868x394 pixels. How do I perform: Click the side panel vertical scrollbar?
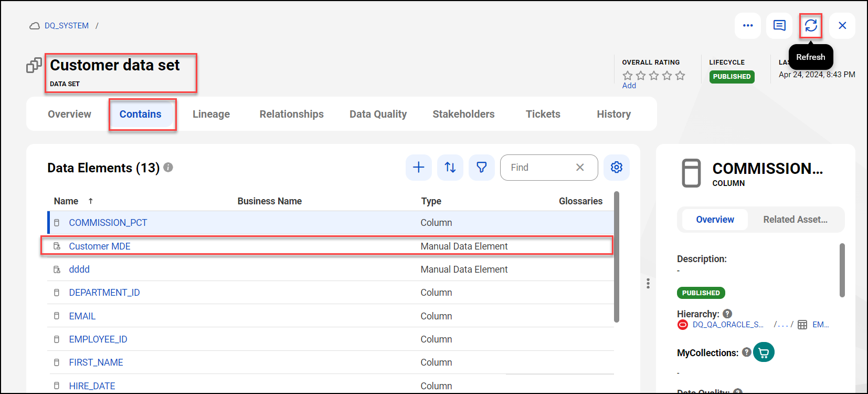[x=842, y=270]
